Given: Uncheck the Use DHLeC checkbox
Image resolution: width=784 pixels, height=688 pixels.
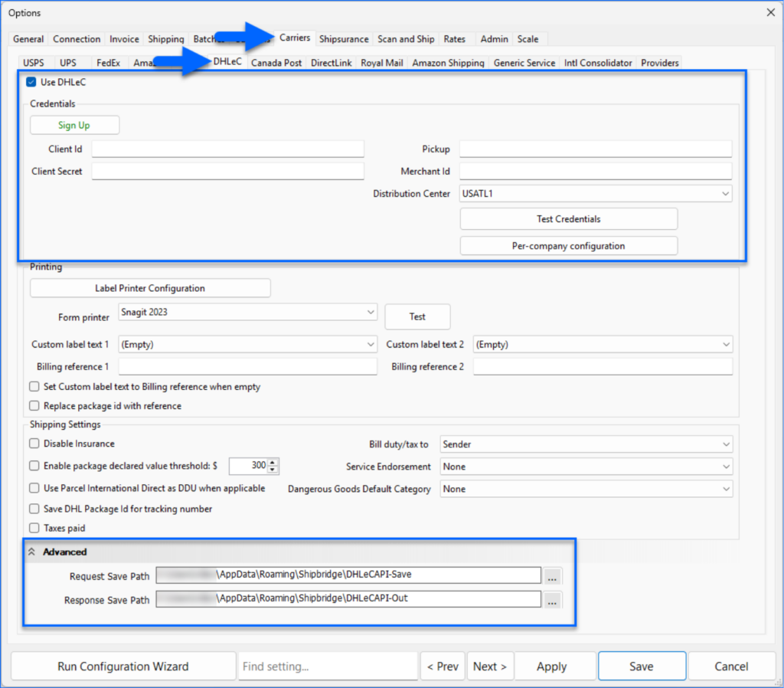Looking at the screenshot, I should [x=31, y=82].
